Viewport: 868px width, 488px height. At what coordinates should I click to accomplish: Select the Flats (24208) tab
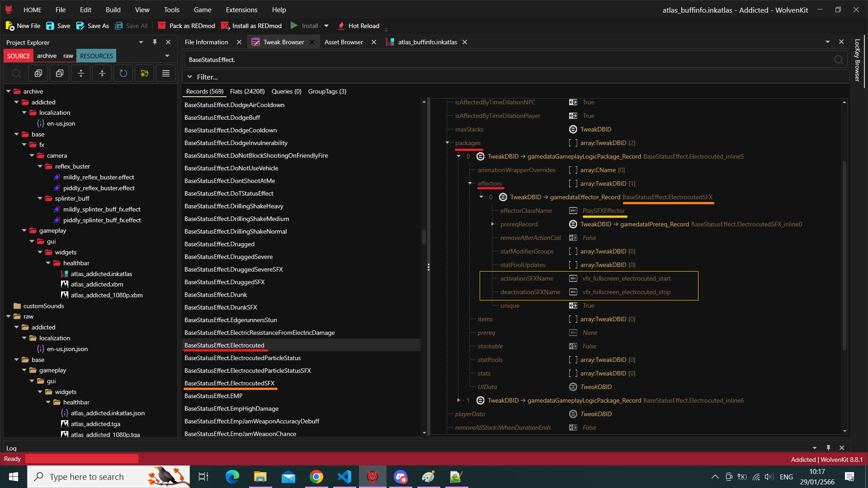tap(247, 91)
